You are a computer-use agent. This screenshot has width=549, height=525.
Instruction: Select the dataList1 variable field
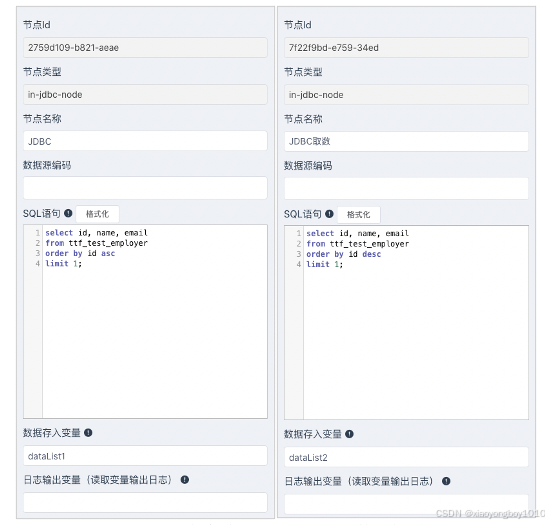click(145, 456)
